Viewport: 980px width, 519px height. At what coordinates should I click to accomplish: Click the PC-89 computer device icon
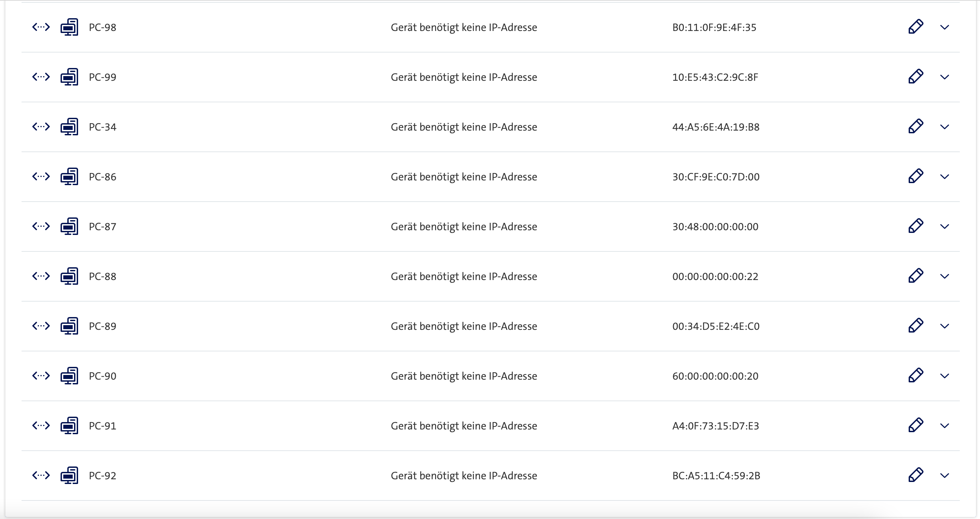[x=69, y=326]
